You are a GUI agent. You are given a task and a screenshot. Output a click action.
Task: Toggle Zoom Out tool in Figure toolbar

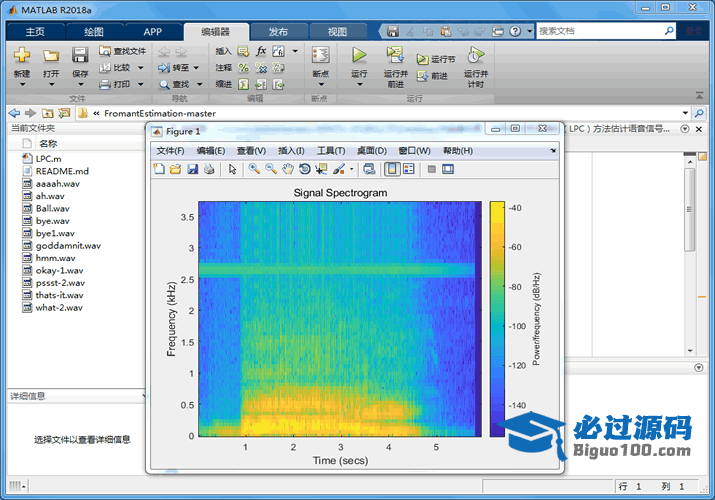point(271,169)
